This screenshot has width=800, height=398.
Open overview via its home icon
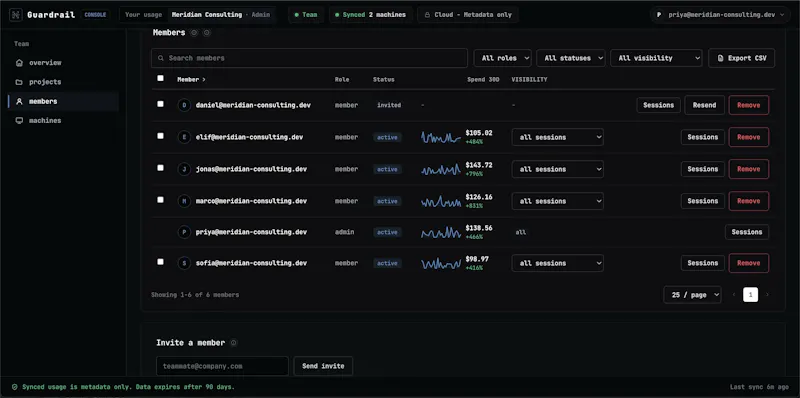19,63
